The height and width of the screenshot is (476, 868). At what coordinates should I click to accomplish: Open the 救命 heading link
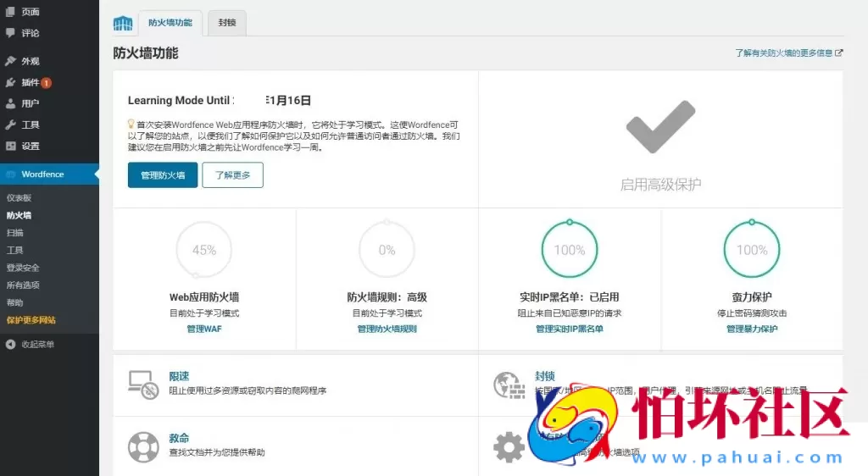(x=180, y=439)
